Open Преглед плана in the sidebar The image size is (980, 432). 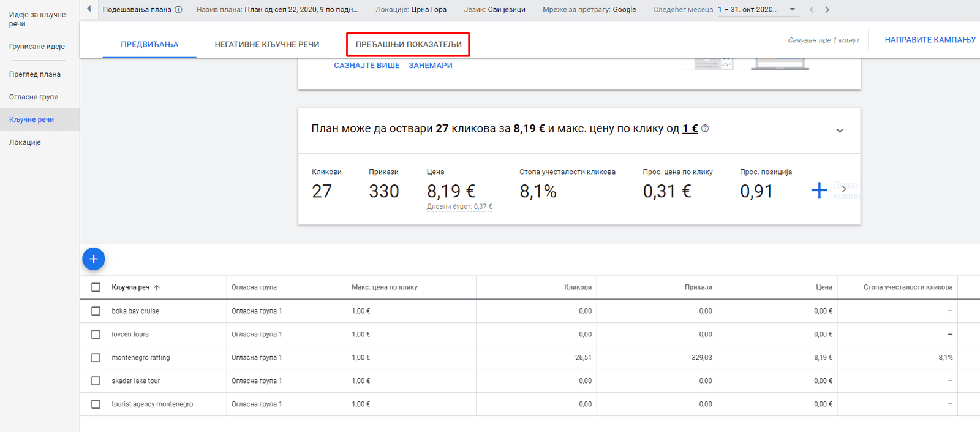35,74
